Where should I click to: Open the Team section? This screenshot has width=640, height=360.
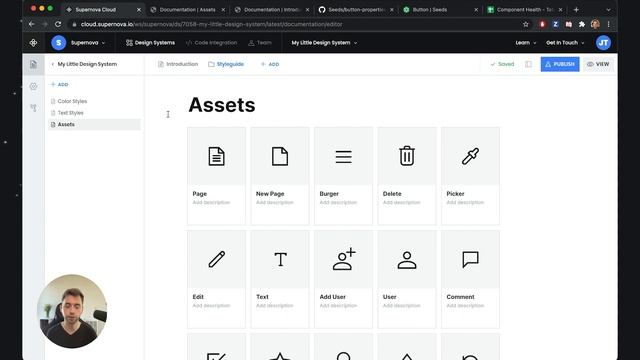click(x=260, y=42)
